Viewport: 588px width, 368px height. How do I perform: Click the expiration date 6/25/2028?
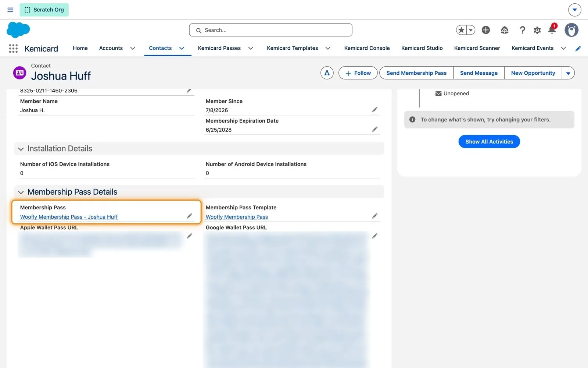(x=219, y=130)
